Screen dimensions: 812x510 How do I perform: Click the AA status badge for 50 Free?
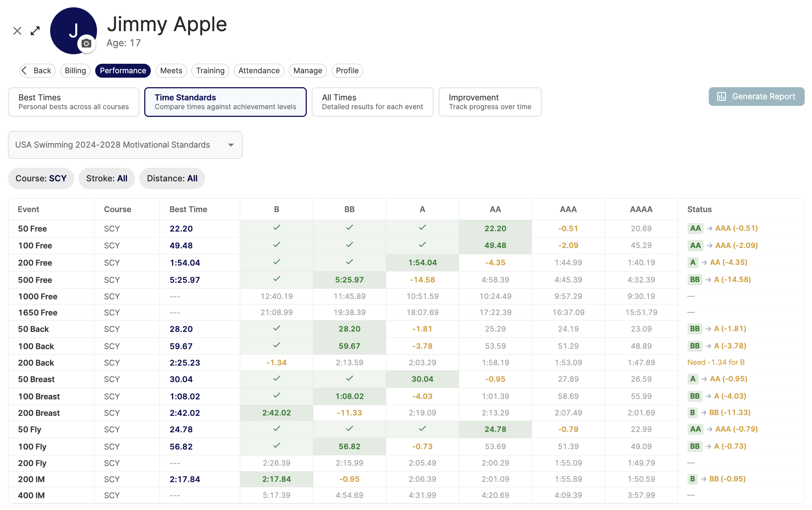click(695, 228)
